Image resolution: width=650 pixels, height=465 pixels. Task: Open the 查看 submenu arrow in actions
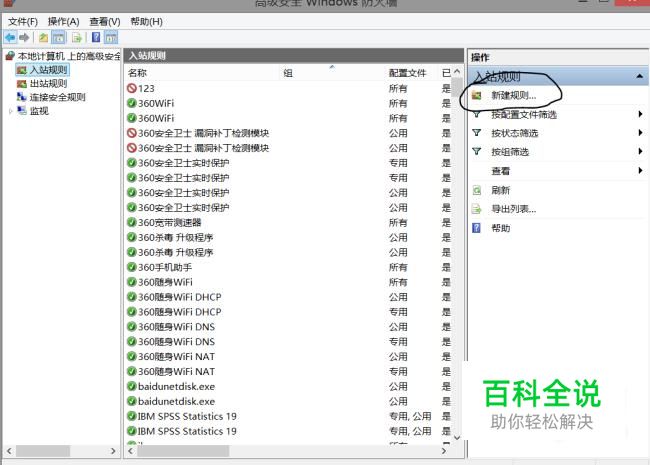pyautogui.click(x=640, y=170)
